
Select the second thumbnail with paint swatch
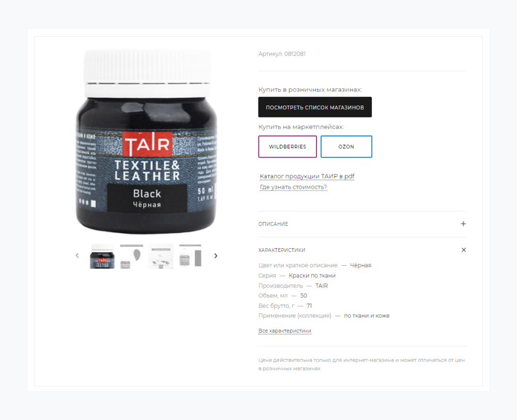click(x=131, y=257)
